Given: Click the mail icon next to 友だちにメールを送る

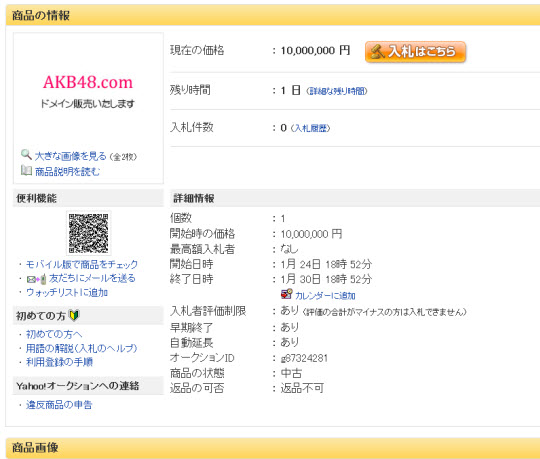Looking at the screenshot, I should [37, 279].
